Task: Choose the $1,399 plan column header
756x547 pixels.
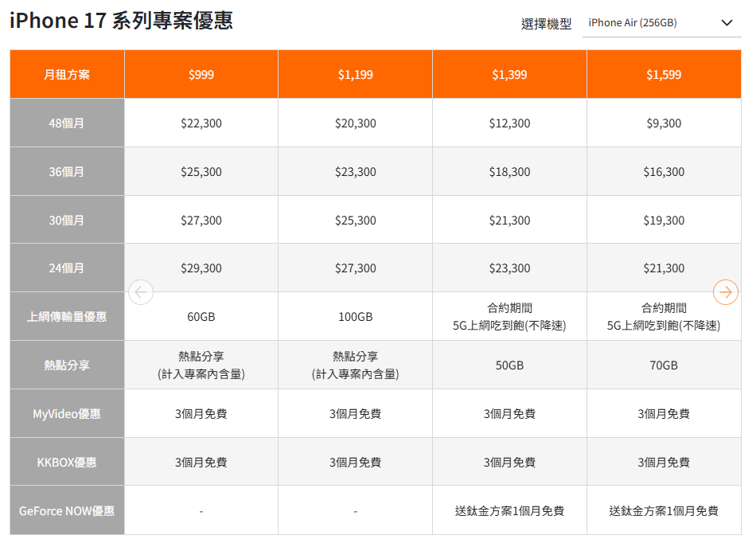Action: [x=509, y=75]
